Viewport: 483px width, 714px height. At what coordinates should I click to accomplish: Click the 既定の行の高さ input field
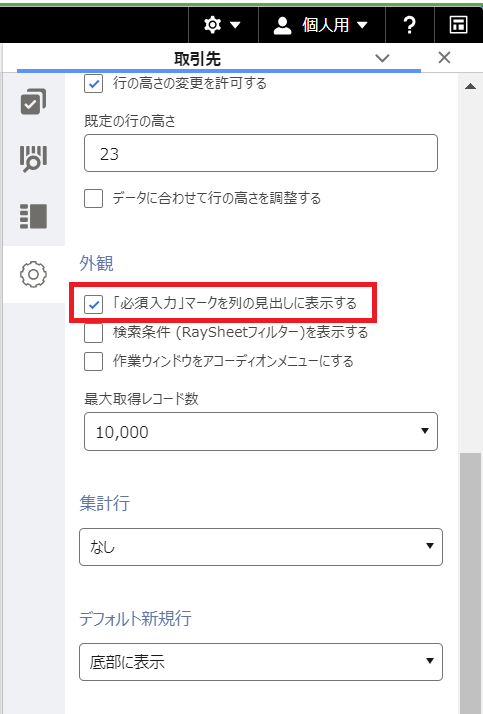pyautogui.click(x=261, y=153)
